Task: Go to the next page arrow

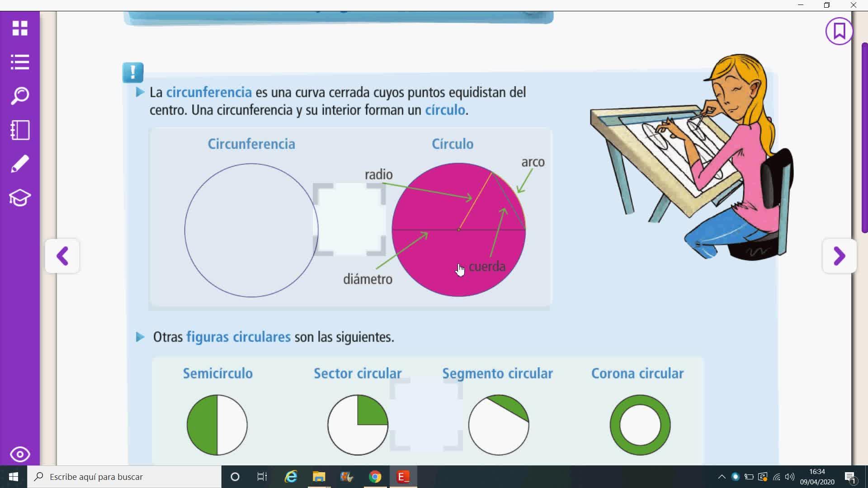Action: click(x=839, y=256)
